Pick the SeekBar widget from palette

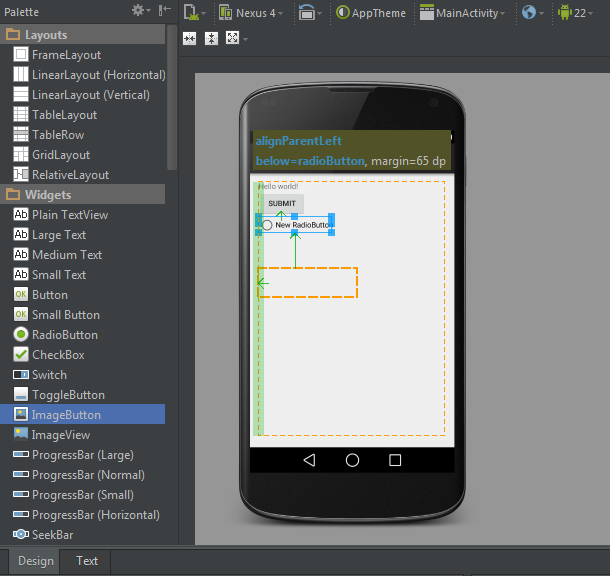click(50, 535)
